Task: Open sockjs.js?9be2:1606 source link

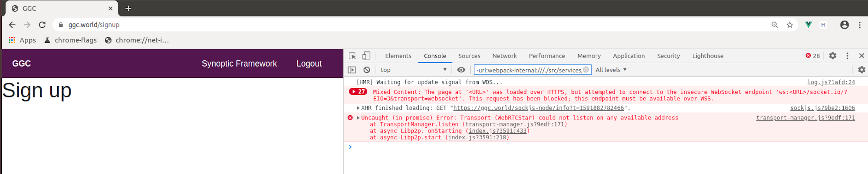Action: [822, 108]
